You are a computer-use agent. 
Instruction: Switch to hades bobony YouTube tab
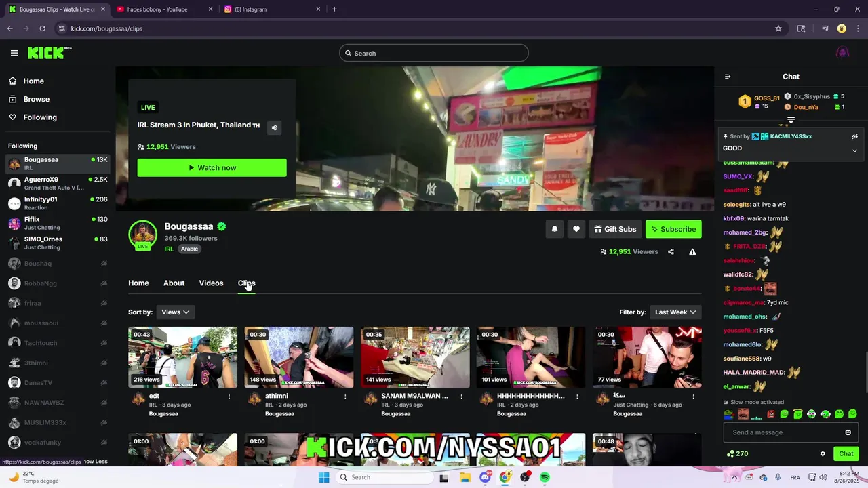click(x=163, y=9)
